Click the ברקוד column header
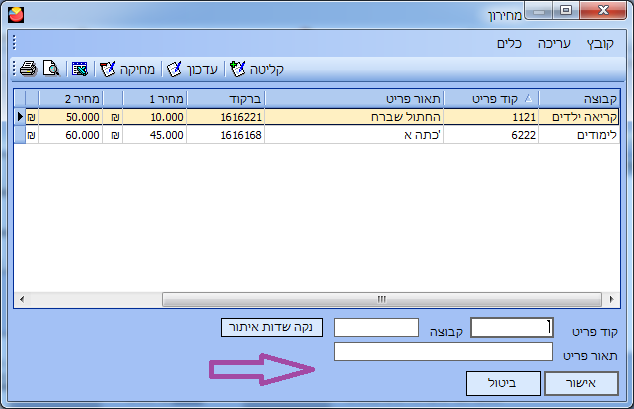 pos(226,99)
